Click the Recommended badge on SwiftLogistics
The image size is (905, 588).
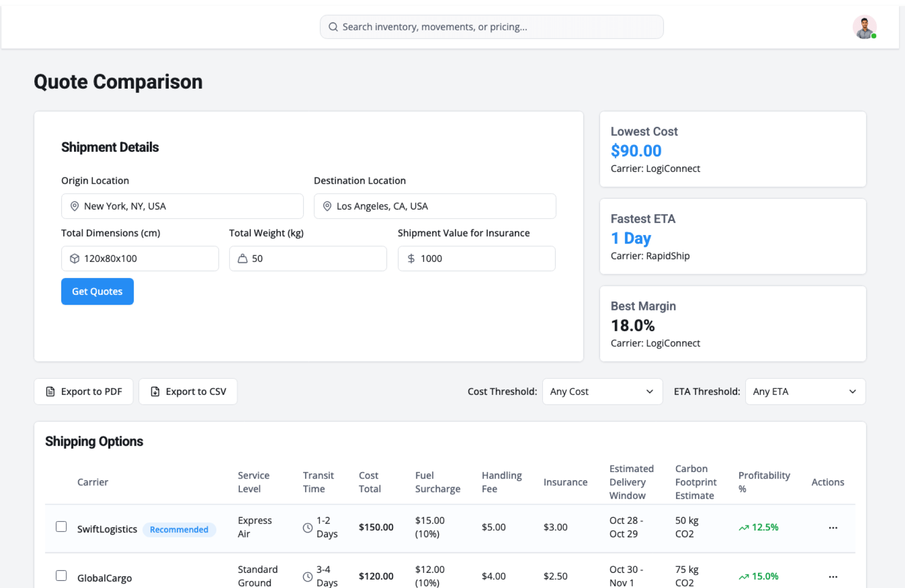pyautogui.click(x=179, y=529)
